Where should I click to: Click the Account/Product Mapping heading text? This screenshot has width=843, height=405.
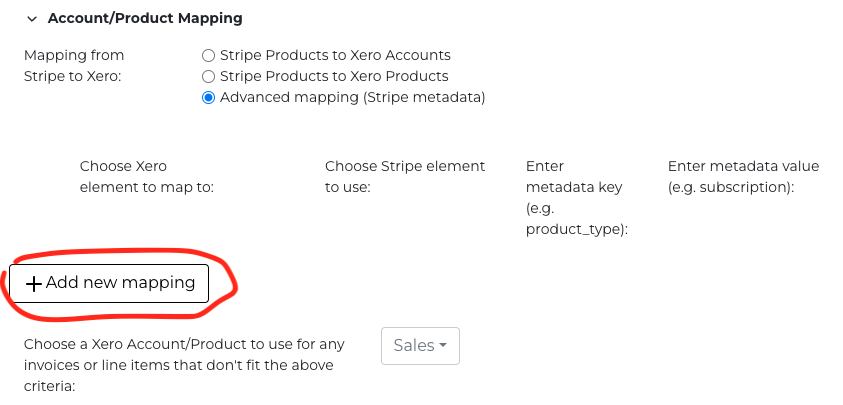(x=145, y=18)
